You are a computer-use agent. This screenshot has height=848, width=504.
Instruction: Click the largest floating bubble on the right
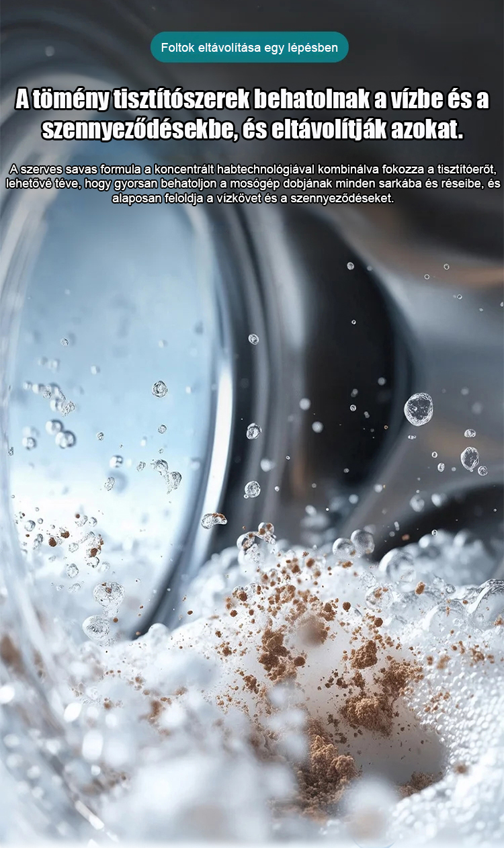tap(419, 409)
